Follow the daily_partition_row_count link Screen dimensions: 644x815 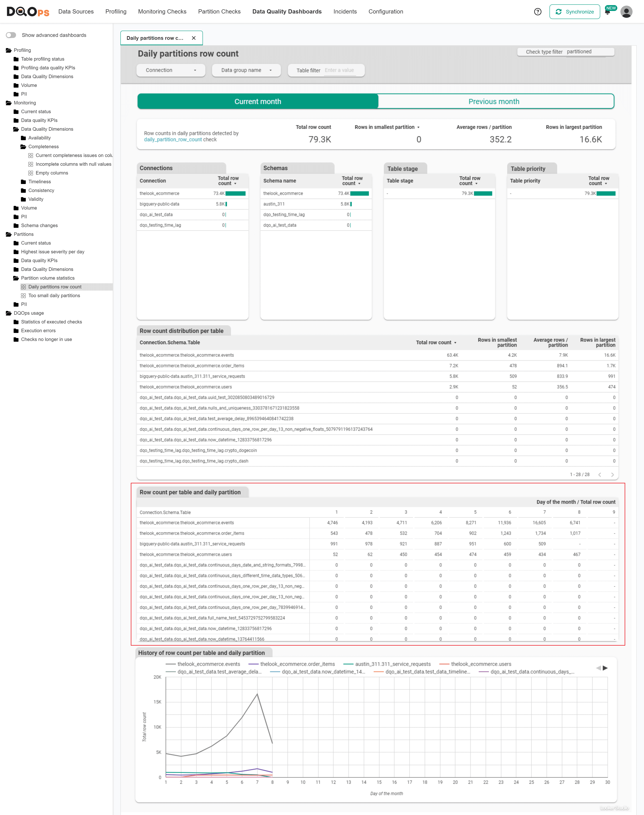pos(173,139)
